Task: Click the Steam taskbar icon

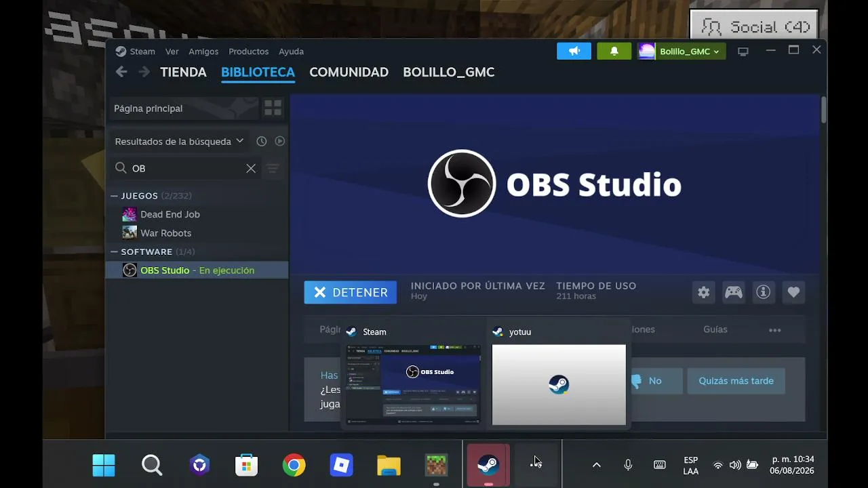Action: tap(488, 465)
